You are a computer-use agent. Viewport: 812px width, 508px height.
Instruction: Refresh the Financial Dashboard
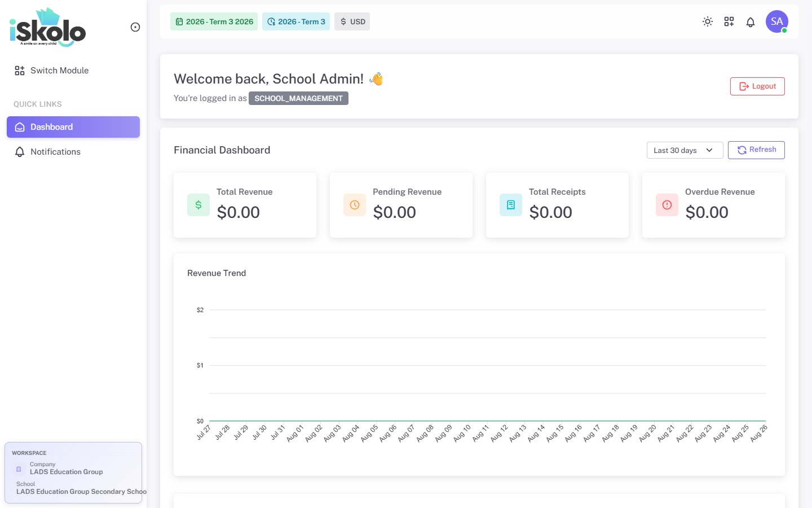756,150
